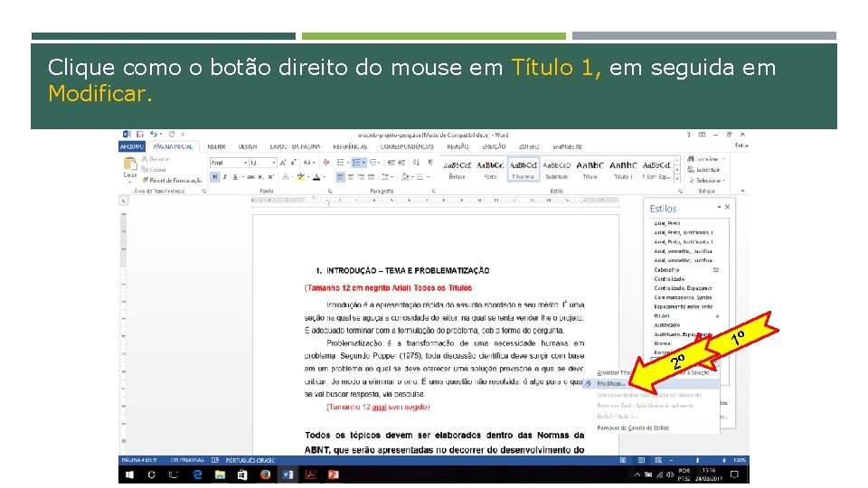
Task: Open Selecionar selection options
Action: tap(707, 181)
